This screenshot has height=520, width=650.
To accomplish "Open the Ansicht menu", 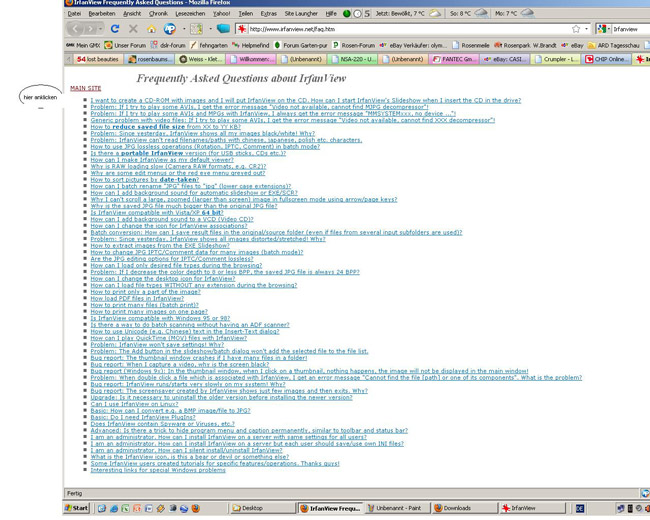I will [132, 13].
